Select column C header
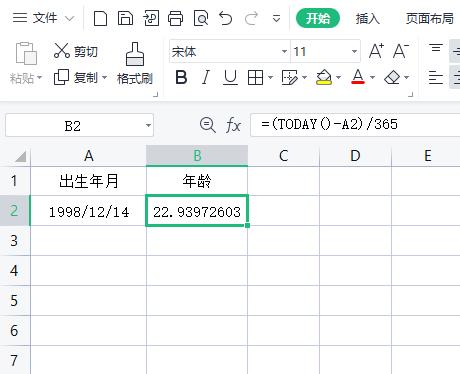 click(x=284, y=156)
